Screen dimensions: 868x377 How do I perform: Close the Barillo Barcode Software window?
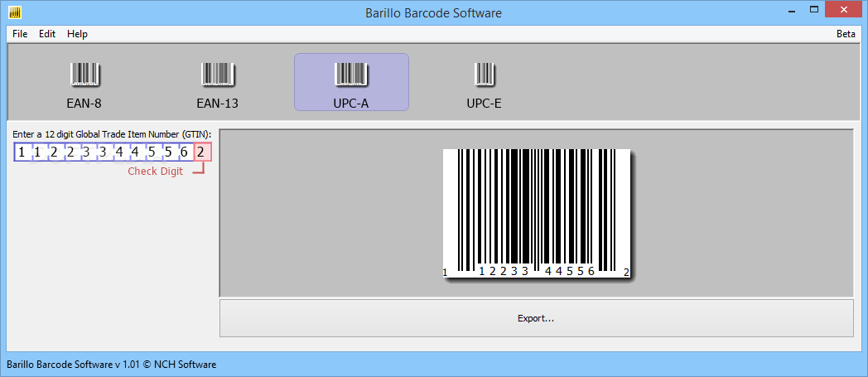pyautogui.click(x=844, y=9)
